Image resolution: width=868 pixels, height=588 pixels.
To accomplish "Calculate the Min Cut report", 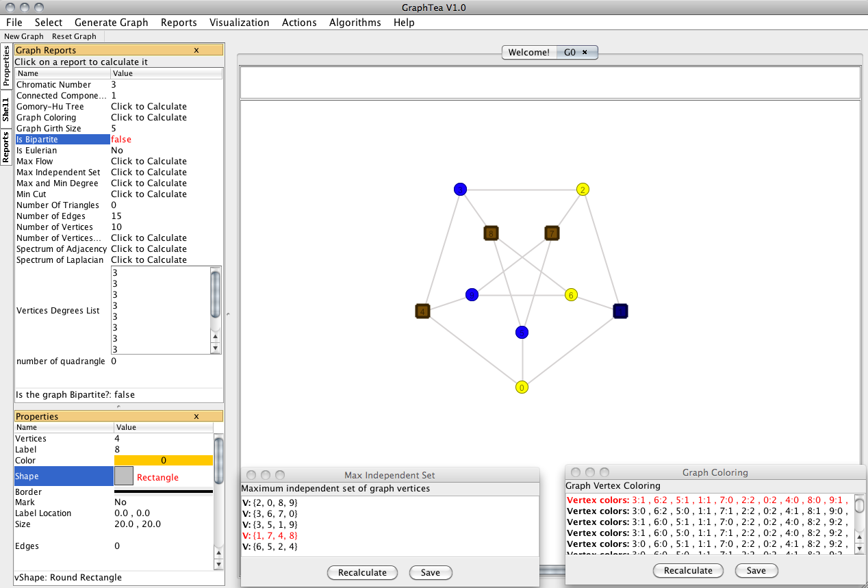I will (x=149, y=194).
